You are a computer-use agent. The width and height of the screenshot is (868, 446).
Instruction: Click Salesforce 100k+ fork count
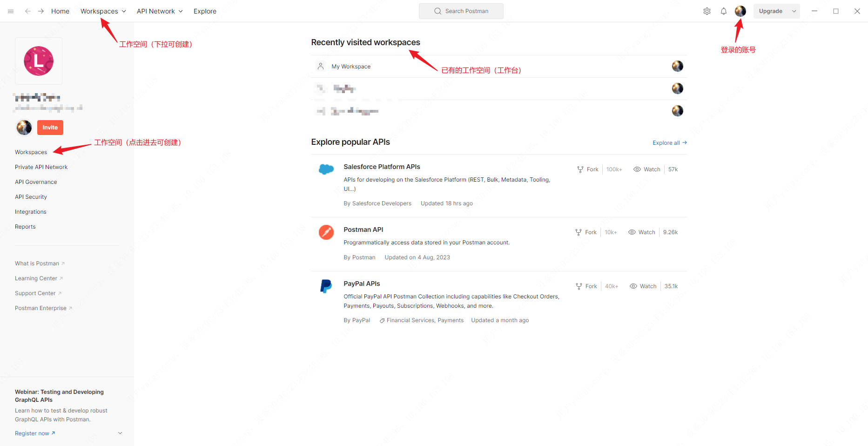pos(614,169)
